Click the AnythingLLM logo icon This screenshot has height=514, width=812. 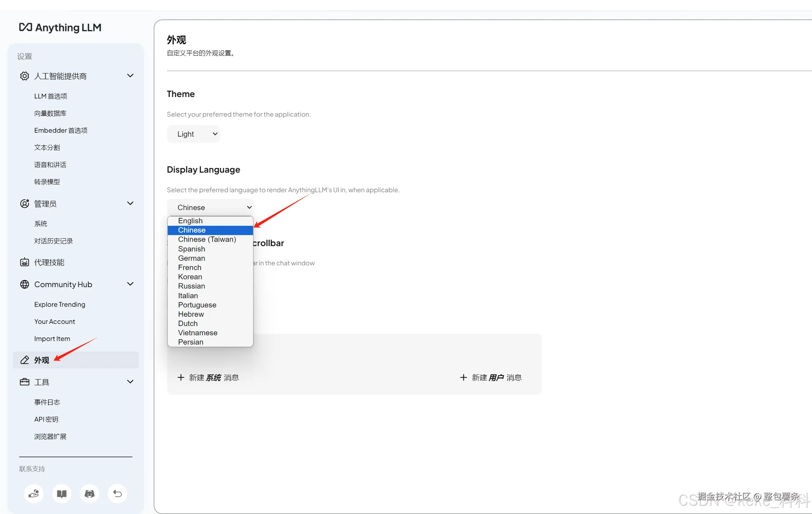tap(25, 27)
